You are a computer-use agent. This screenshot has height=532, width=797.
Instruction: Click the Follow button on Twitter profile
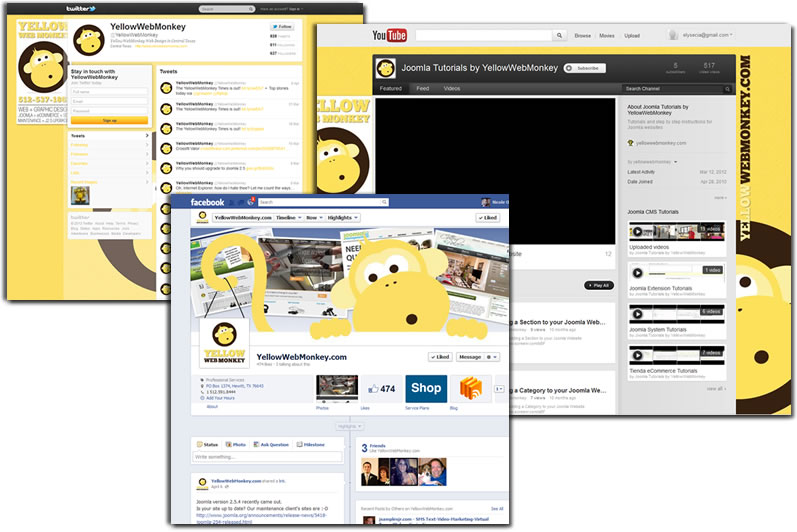pyautogui.click(x=282, y=27)
